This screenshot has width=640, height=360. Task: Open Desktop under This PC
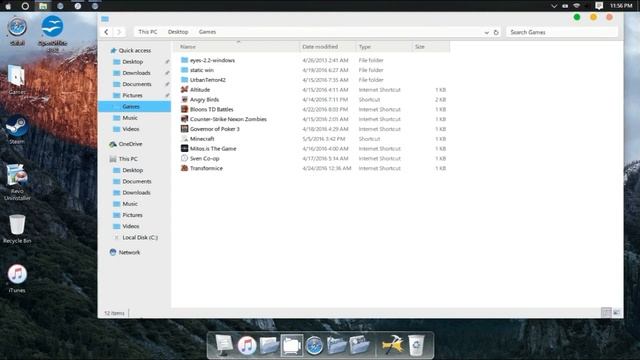click(132, 170)
